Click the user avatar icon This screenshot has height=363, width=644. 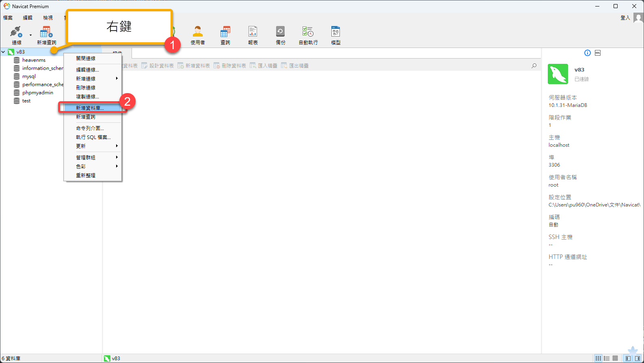pyautogui.click(x=638, y=18)
